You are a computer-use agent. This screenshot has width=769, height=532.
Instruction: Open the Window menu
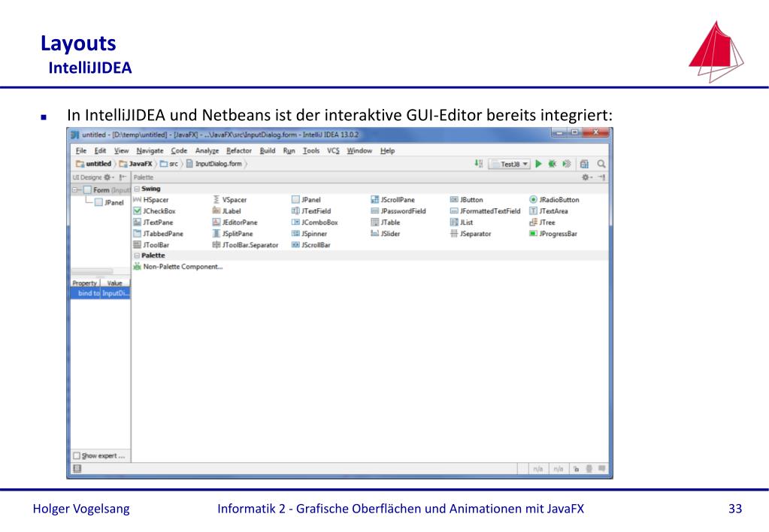pos(359,150)
